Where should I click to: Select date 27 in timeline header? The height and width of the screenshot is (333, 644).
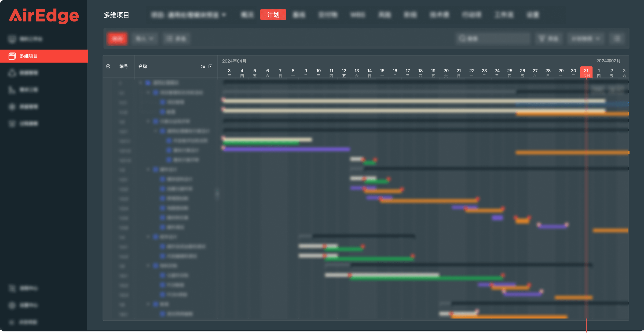(x=535, y=73)
